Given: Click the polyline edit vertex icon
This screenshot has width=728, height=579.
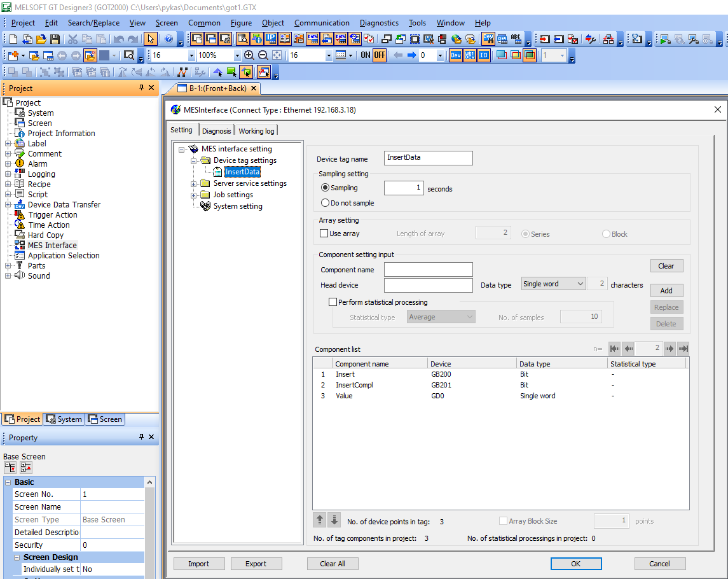Looking at the screenshot, I should [x=182, y=72].
